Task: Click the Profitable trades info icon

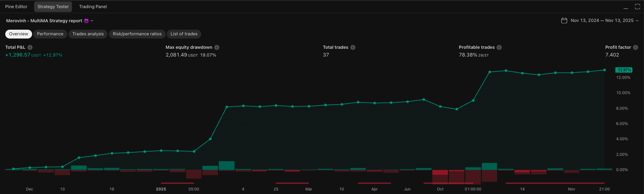Action: [x=499, y=47]
